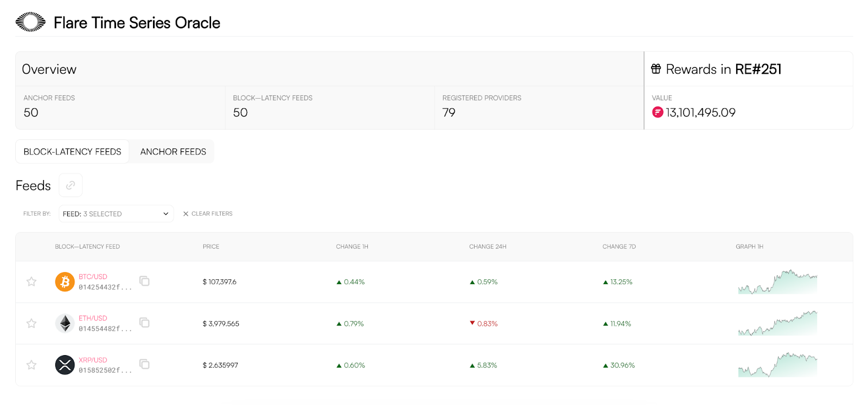Click the BTC 24H change 0.59%
Image resolution: width=868 pixels, height=405 pixels.
483,282
